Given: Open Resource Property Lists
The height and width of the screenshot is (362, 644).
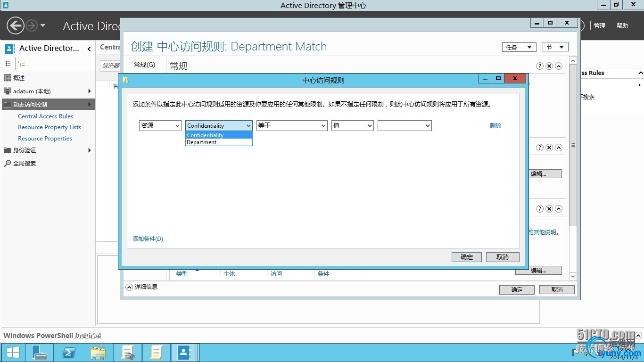Looking at the screenshot, I should click(50, 127).
